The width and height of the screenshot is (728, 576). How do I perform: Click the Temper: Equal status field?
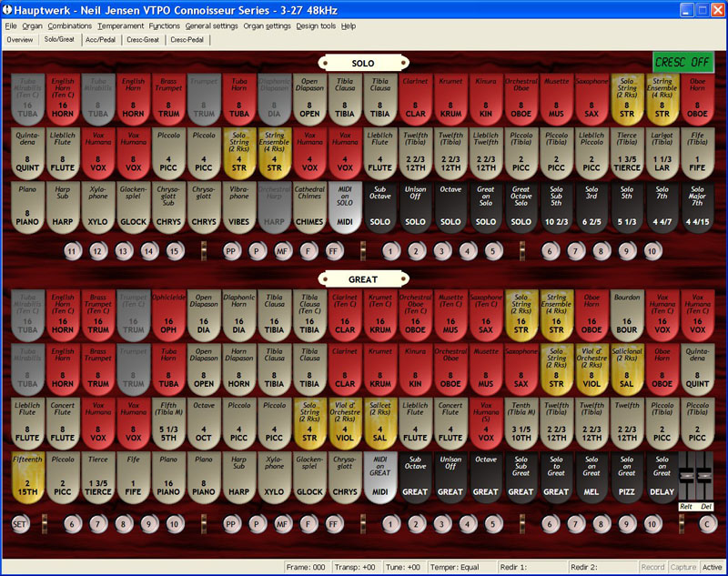point(460,567)
